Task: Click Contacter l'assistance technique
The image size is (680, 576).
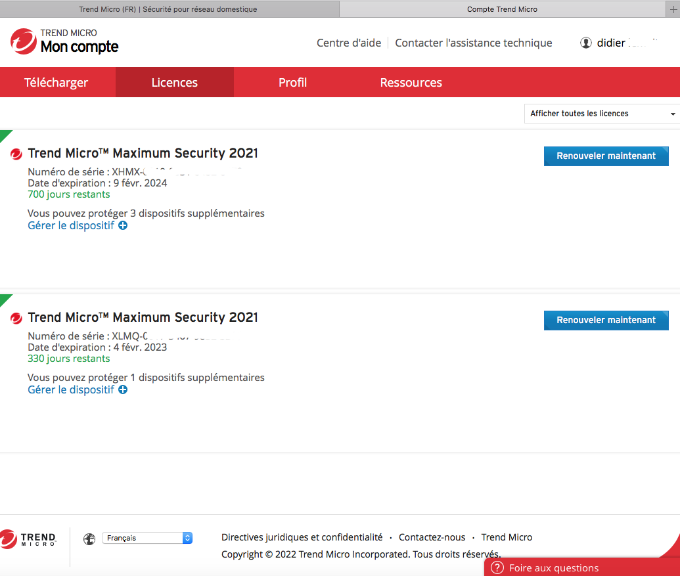Action: (x=474, y=43)
